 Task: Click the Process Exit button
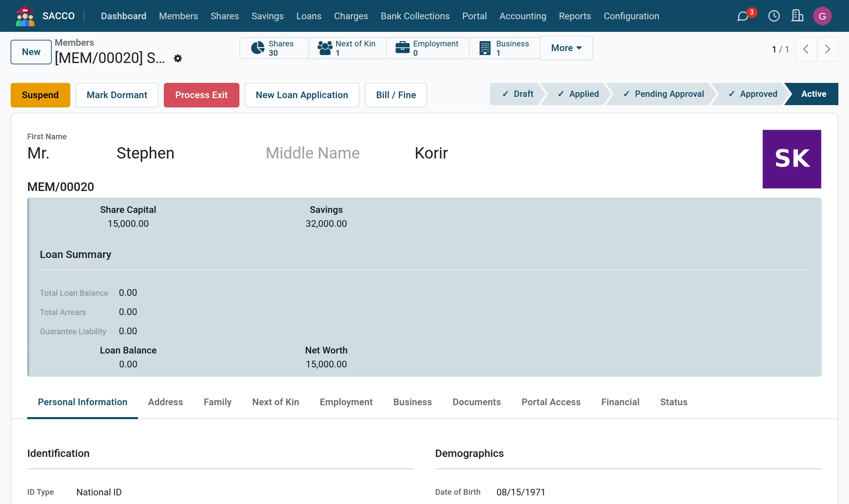pyautogui.click(x=201, y=95)
